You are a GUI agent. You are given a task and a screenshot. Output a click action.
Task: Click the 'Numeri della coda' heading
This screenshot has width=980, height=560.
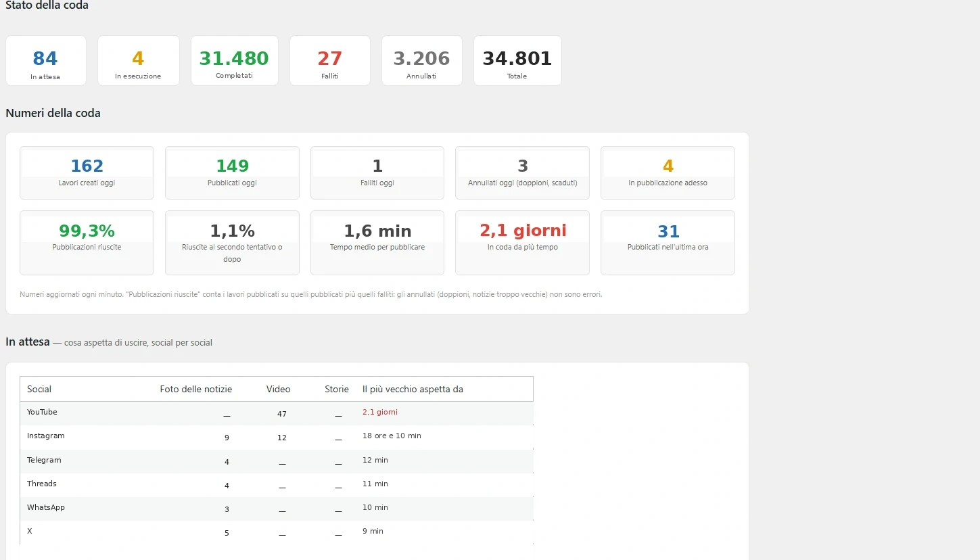coord(53,113)
